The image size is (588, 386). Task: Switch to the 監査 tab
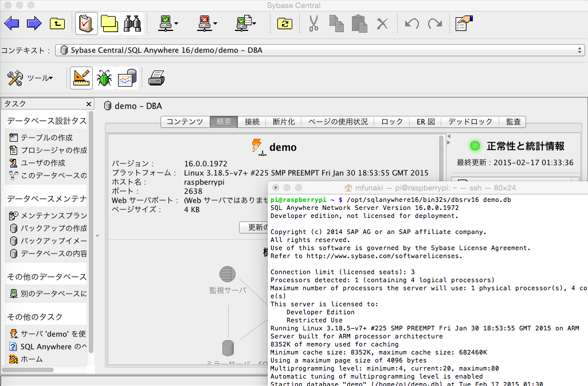point(513,122)
